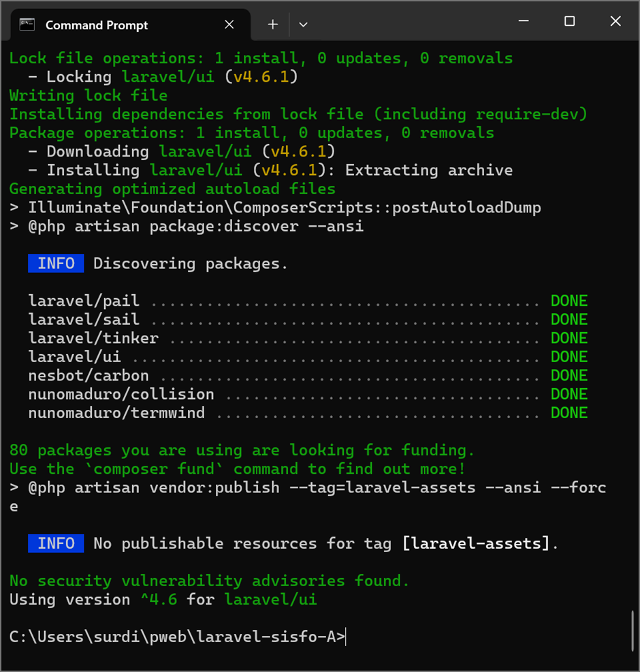Click the maximize icon in the title bar
The height and width of the screenshot is (672, 640).
pyautogui.click(x=569, y=22)
